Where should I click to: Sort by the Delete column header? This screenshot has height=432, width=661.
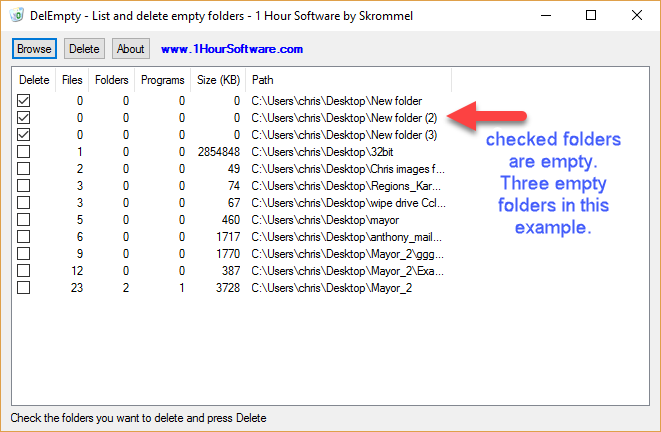[34, 80]
